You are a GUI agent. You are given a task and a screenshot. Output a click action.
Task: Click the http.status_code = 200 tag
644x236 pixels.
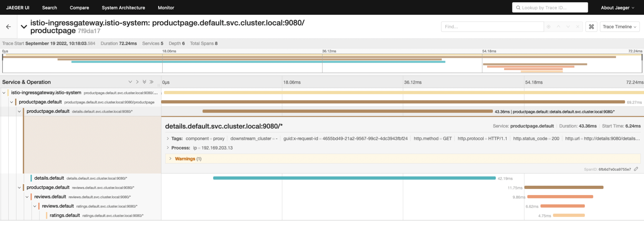pos(536,138)
